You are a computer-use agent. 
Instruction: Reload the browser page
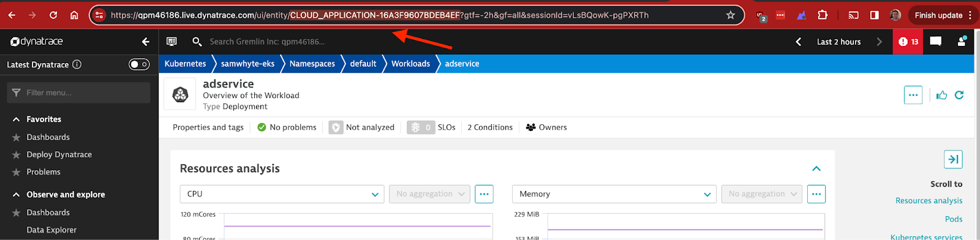tap(53, 15)
